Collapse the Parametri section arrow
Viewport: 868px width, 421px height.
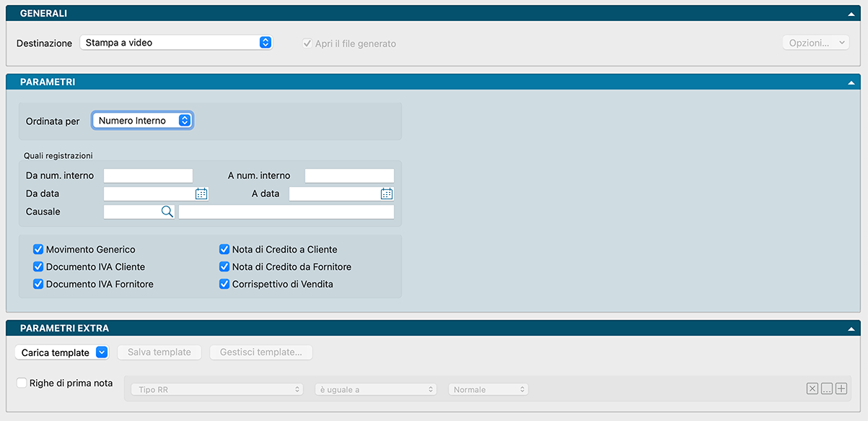(852, 83)
